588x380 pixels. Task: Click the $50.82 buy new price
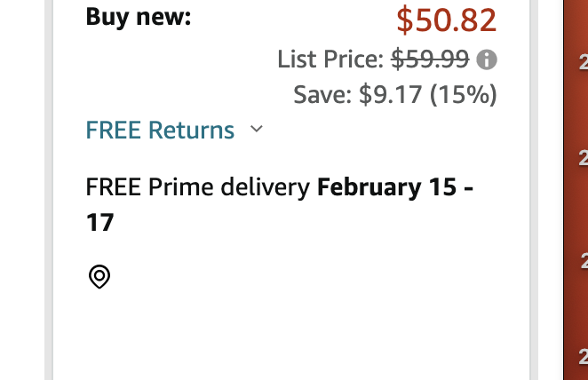coord(446,20)
